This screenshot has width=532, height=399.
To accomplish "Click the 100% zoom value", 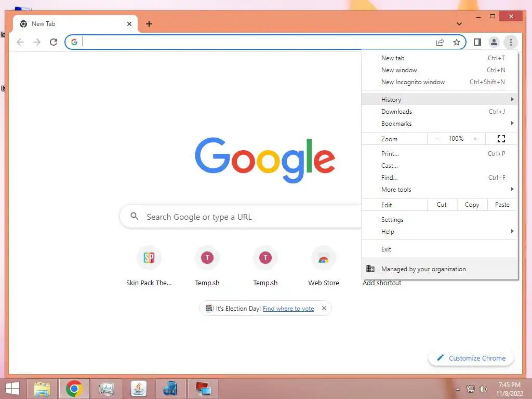I will pos(456,138).
